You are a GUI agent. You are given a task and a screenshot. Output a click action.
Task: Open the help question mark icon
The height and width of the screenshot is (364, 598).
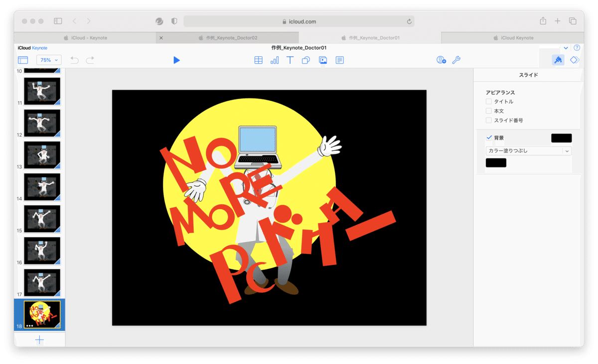tap(577, 48)
